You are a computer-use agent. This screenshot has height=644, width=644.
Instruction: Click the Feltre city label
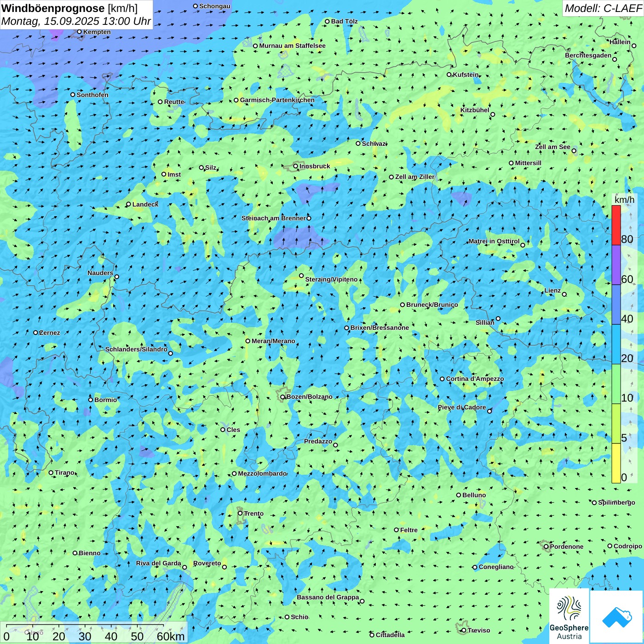(409, 530)
